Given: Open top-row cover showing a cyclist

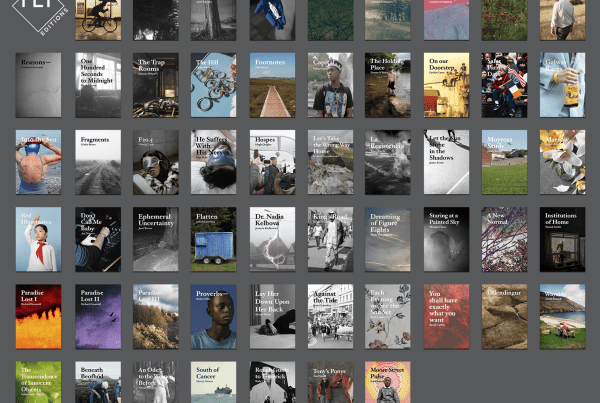Looking at the screenshot, I should point(98,20).
